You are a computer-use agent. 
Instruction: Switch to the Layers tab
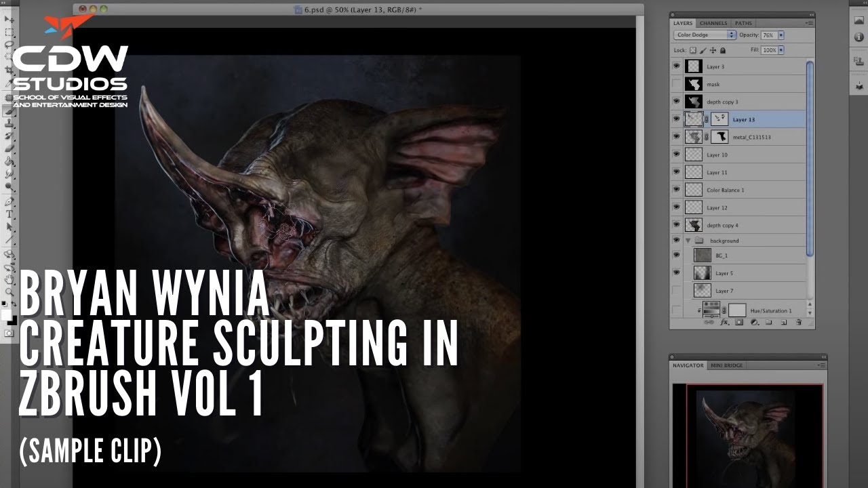coord(683,23)
